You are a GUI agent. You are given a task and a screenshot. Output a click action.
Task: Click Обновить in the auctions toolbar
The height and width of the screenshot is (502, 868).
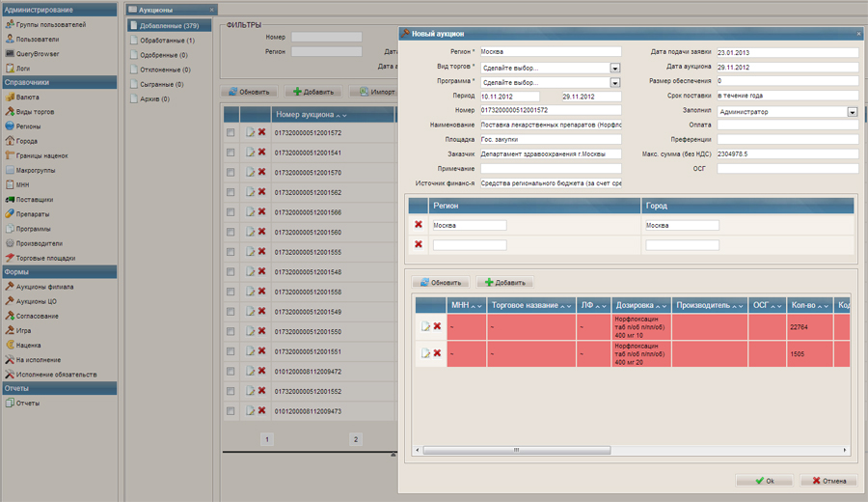click(249, 92)
